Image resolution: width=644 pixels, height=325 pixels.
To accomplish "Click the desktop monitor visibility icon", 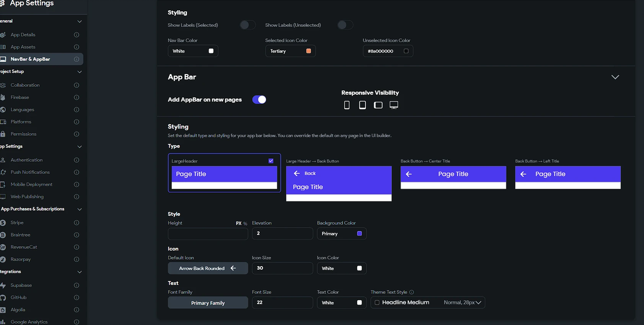I will coord(394,105).
